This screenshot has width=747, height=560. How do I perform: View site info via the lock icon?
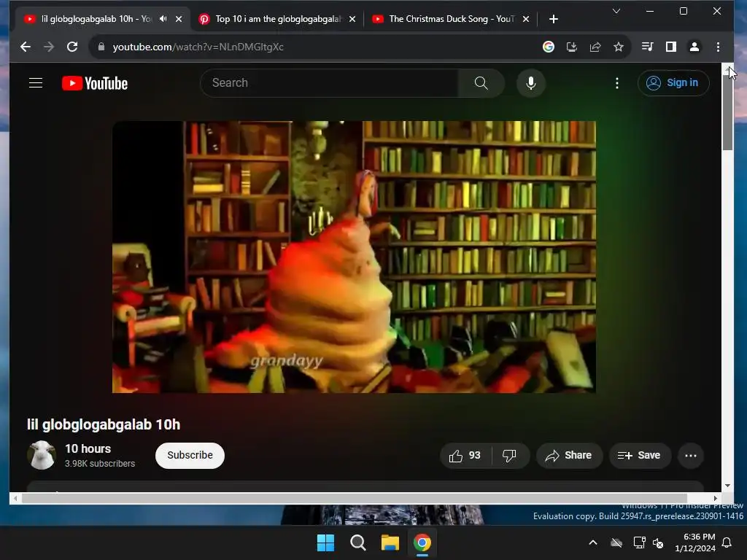[x=101, y=47]
